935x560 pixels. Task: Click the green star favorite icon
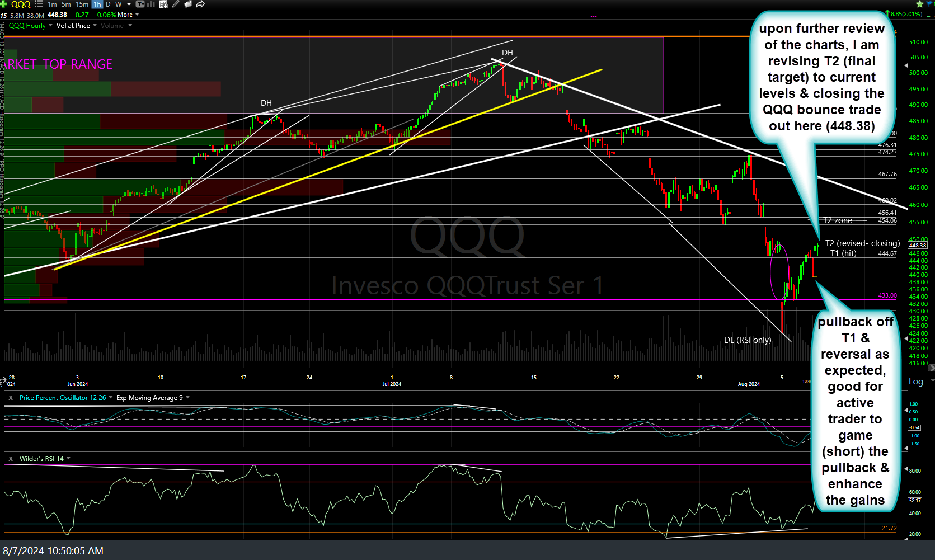click(x=919, y=4)
